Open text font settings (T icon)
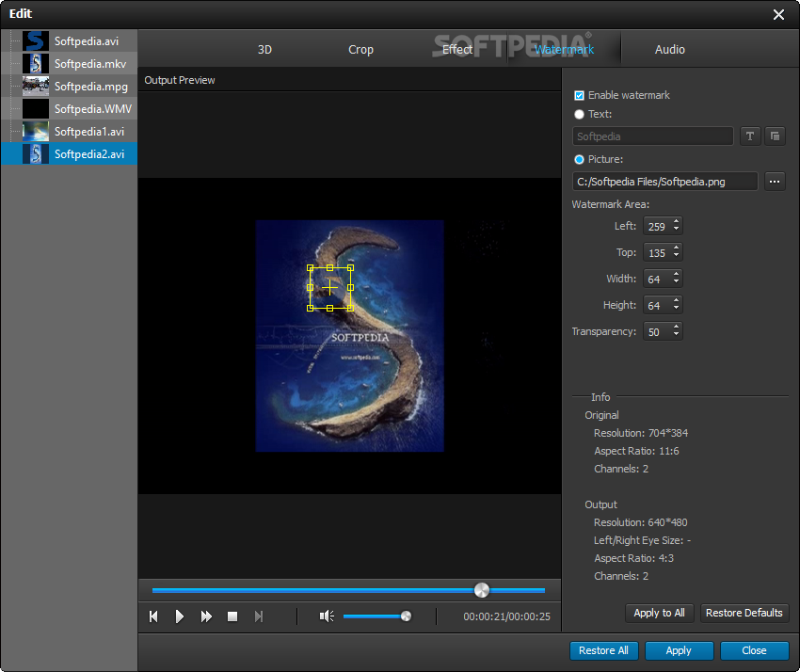The image size is (800, 672). (750, 136)
